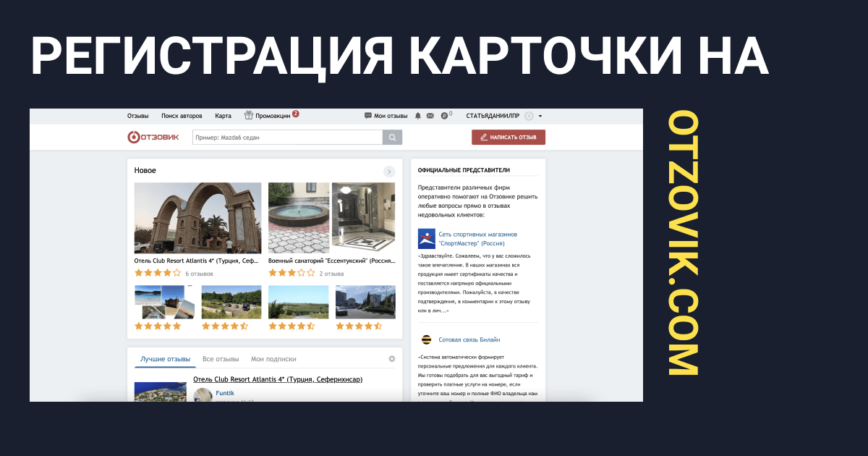The width and height of the screenshot is (868, 456).
Task: Click the Сотовая связь Билайн link
Action: 469,339
